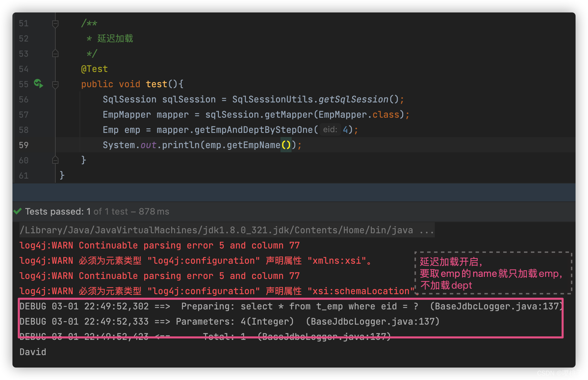Click the 延迟加载 comment text
This screenshot has width=588, height=380.
115,38
